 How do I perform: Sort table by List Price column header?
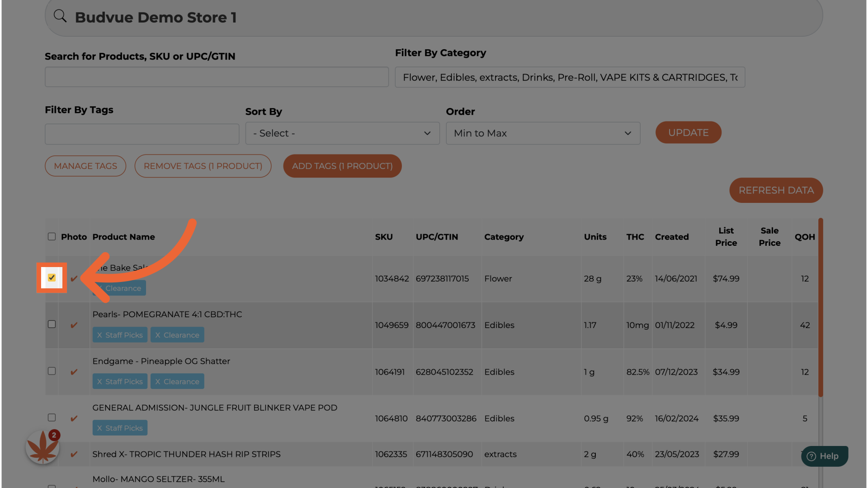coord(726,237)
